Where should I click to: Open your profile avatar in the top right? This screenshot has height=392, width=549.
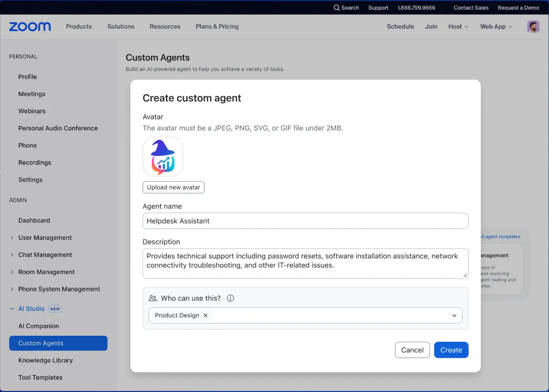pyautogui.click(x=533, y=26)
